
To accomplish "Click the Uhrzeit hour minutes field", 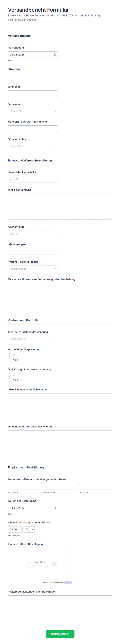I will (15, 529).
